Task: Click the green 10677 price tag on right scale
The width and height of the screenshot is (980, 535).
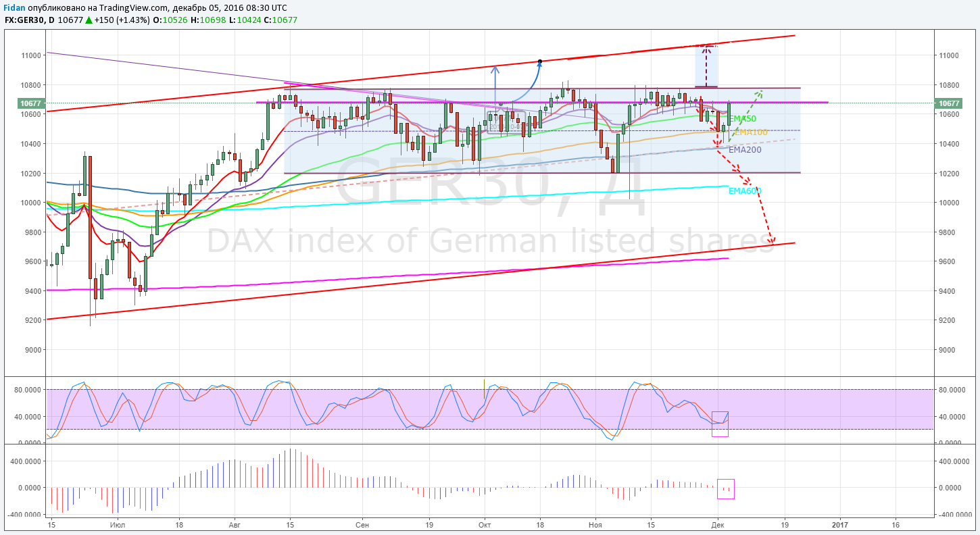Action: [x=949, y=103]
